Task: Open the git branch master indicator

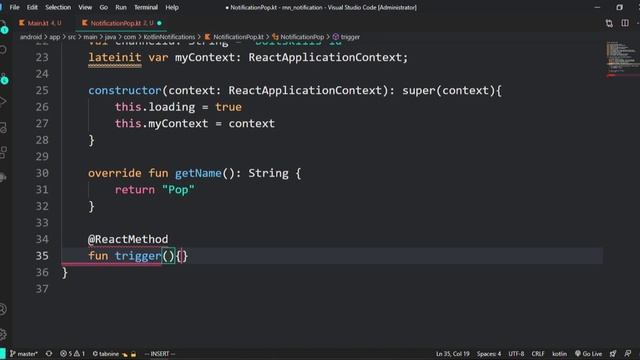Action: 24,354
